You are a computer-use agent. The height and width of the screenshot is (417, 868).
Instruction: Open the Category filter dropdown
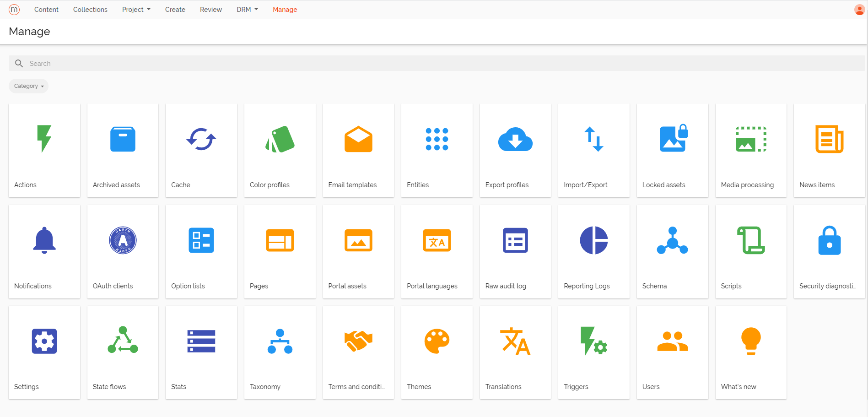[28, 86]
